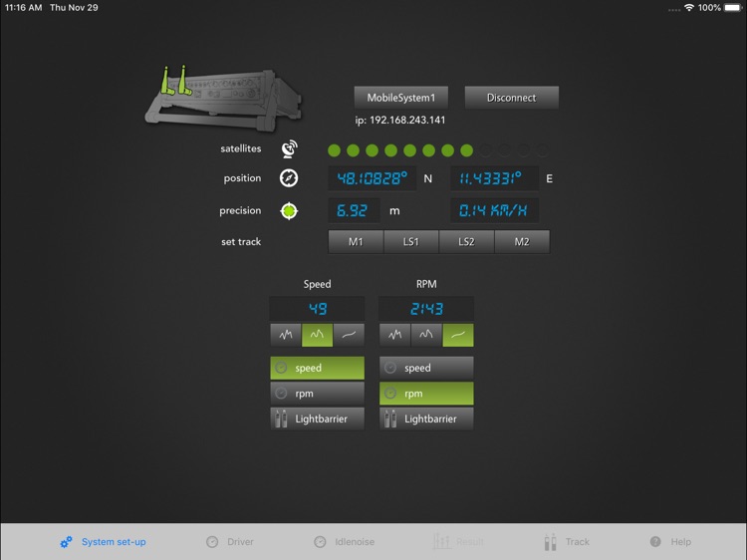Screen dimensions: 747x560
Task: Tap the measurement device image
Action: tap(224, 99)
